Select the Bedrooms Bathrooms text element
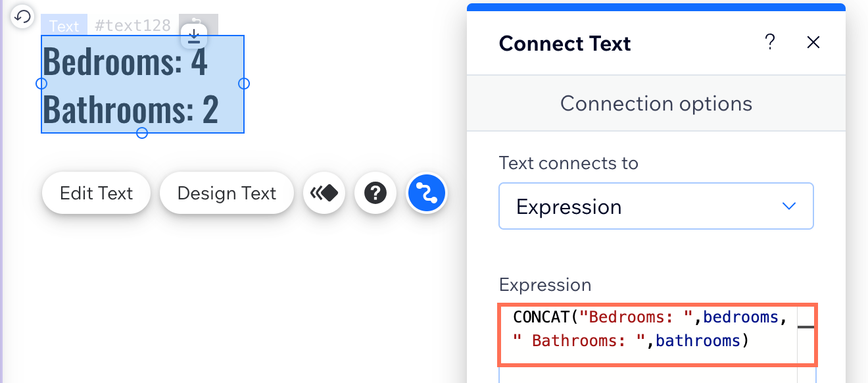This screenshot has height=383, width=868. [x=143, y=84]
